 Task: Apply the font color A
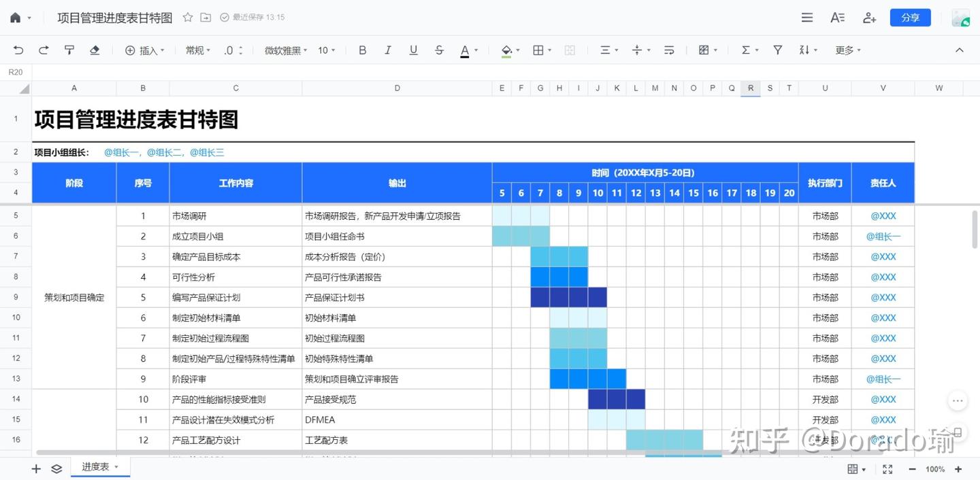click(x=465, y=50)
